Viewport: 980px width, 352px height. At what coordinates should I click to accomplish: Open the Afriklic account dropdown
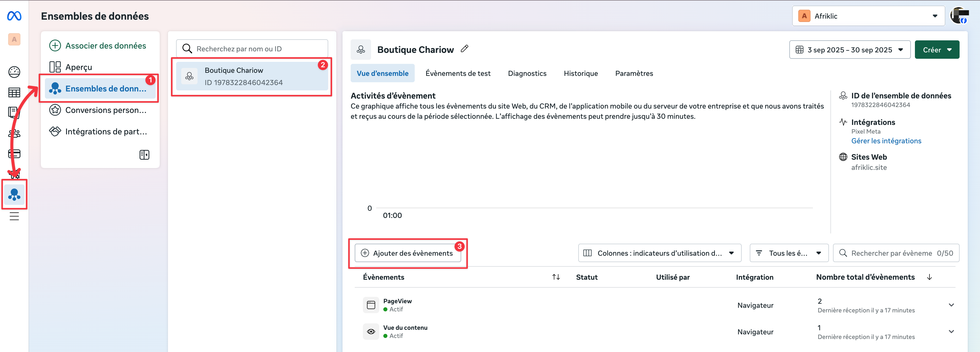(868, 16)
